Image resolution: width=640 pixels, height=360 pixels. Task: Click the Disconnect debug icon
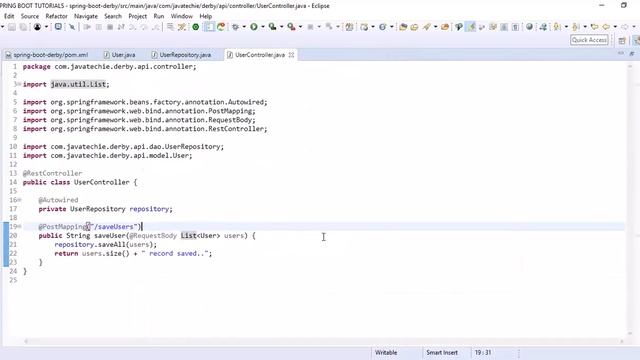pyautogui.click(x=121, y=27)
